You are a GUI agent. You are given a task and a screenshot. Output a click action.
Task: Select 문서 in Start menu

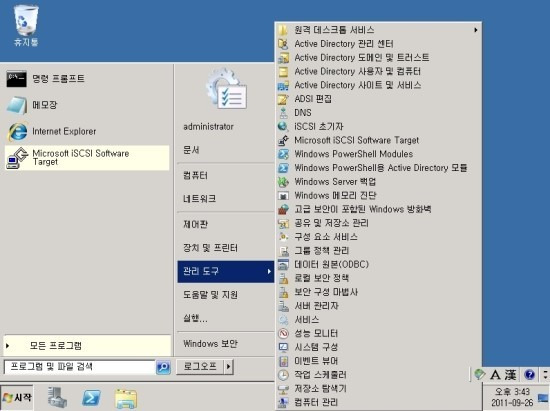pos(192,150)
